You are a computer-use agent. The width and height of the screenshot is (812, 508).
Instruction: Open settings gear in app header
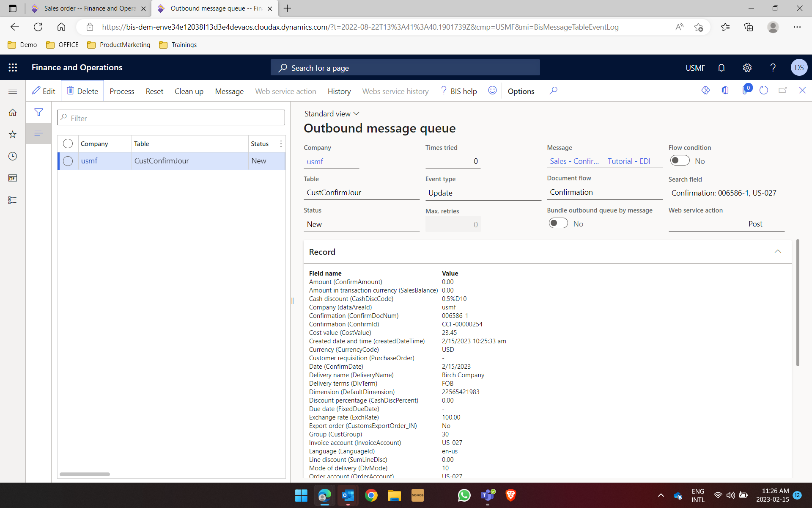(x=747, y=68)
